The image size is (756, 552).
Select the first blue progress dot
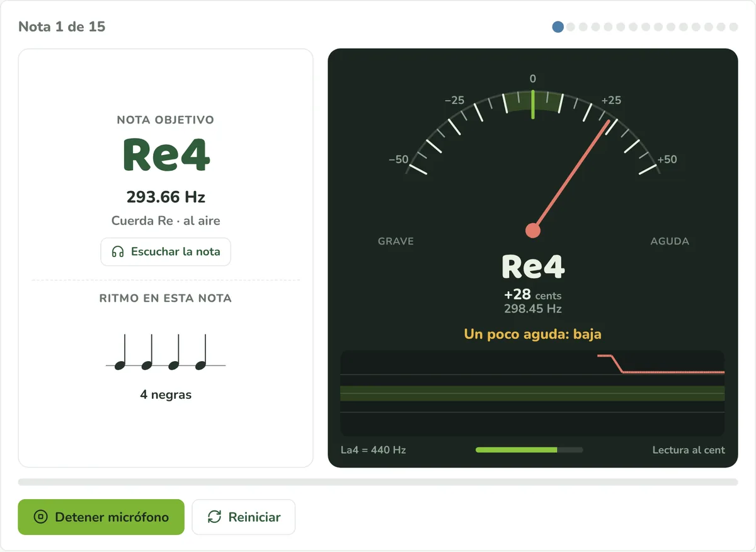point(558,27)
